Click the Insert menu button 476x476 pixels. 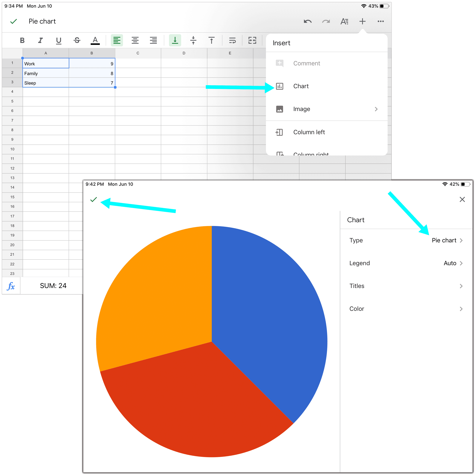(363, 21)
